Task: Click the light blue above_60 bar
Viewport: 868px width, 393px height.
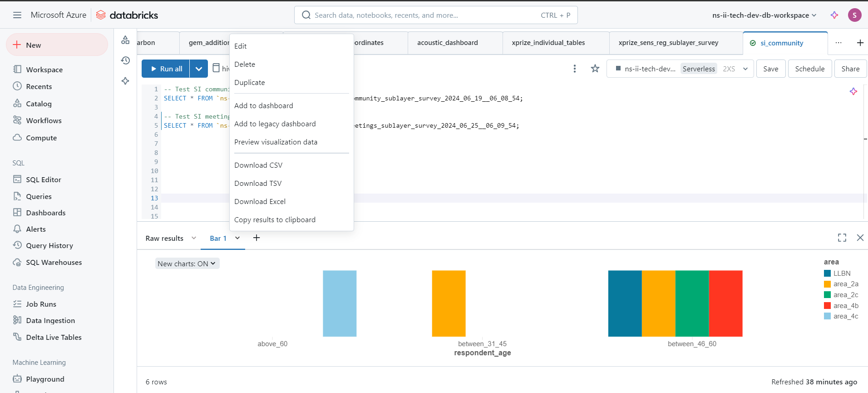Action: tap(340, 303)
